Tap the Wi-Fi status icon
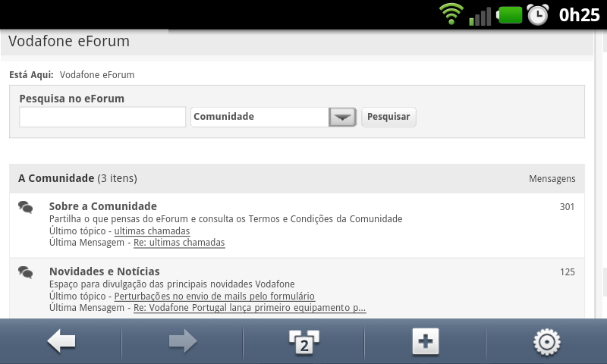 451,14
